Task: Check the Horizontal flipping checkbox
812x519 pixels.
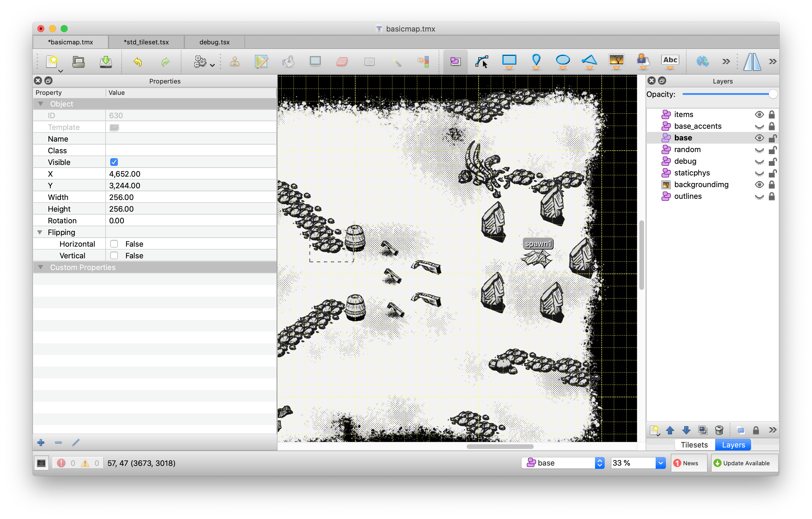Action: pos(114,244)
